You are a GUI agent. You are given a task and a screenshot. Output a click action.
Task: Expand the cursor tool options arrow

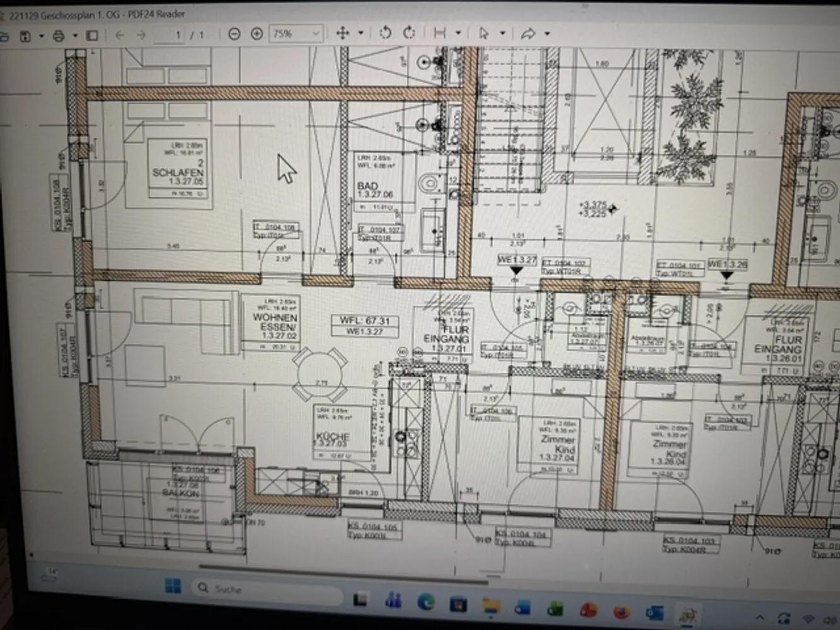pos(502,33)
